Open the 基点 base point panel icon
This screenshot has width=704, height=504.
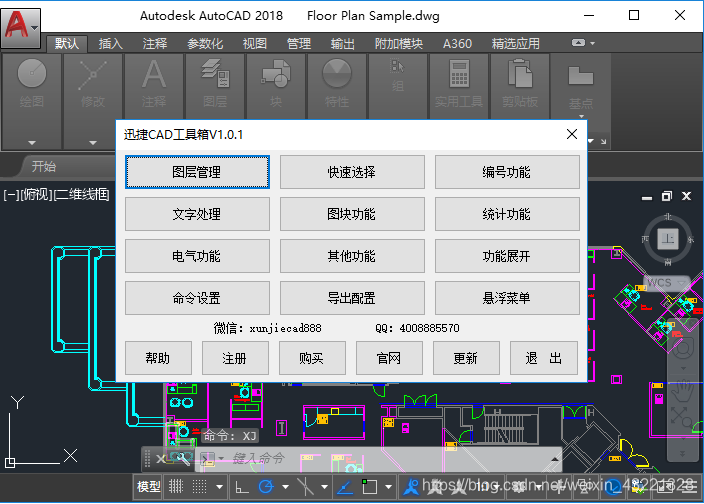click(581, 75)
